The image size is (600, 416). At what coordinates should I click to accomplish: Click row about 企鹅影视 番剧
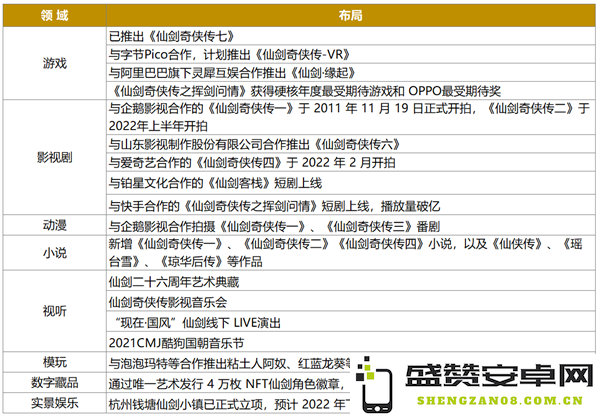pos(351,225)
